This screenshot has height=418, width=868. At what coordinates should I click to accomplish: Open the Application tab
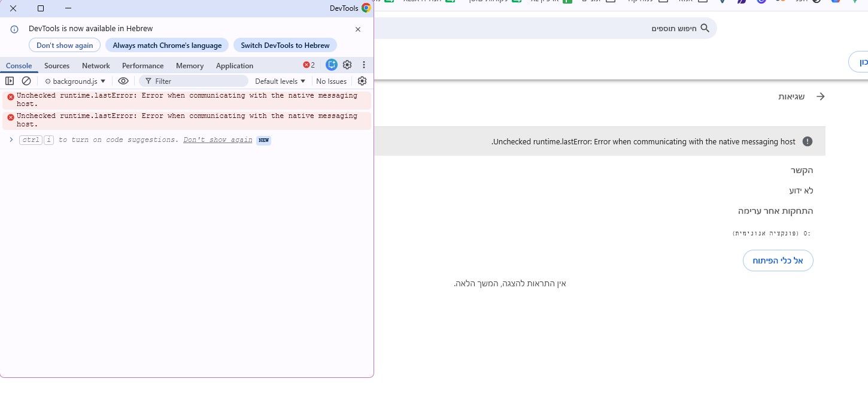coord(235,66)
